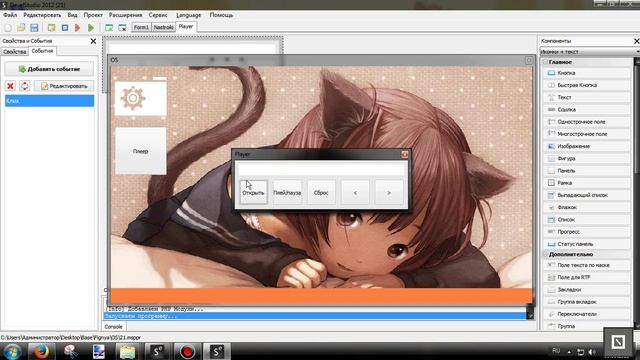Click the previous < button in Player
This screenshot has width=640, height=360.
(x=355, y=192)
